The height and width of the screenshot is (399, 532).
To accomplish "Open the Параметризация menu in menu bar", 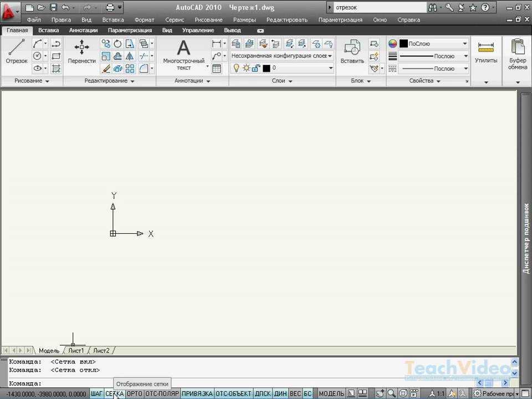I will 340,20.
